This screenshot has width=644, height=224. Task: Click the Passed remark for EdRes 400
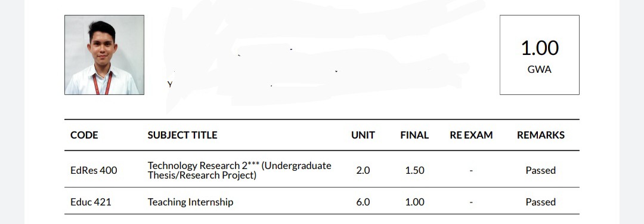click(x=540, y=170)
